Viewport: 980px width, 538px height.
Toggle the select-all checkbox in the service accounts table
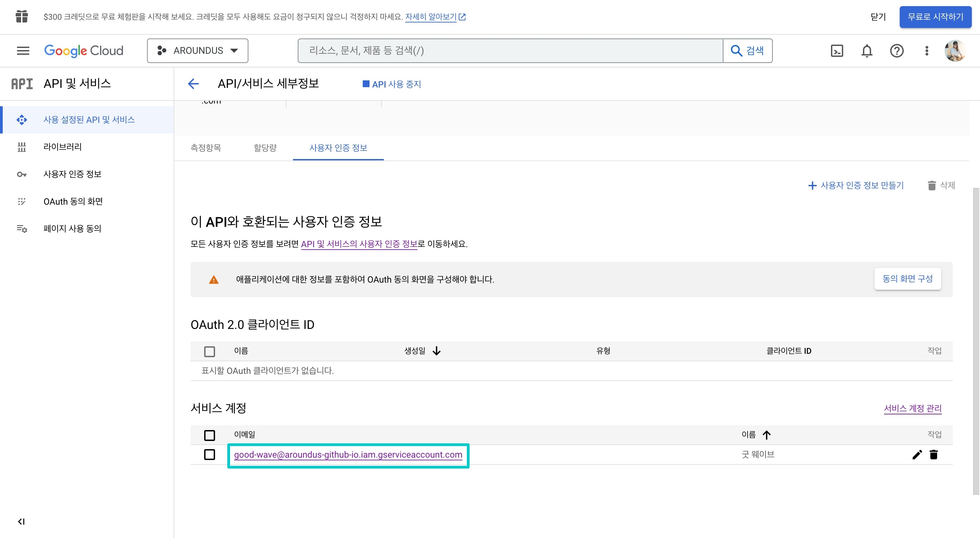coord(210,435)
